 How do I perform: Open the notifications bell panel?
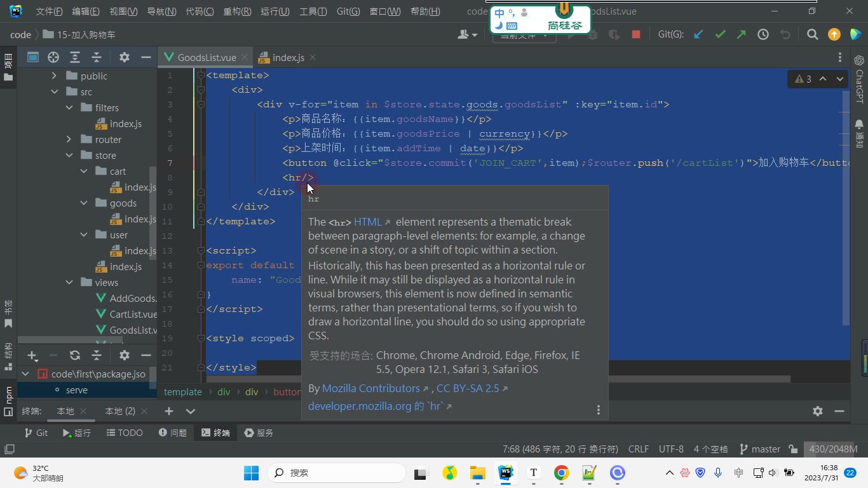coord(859,133)
